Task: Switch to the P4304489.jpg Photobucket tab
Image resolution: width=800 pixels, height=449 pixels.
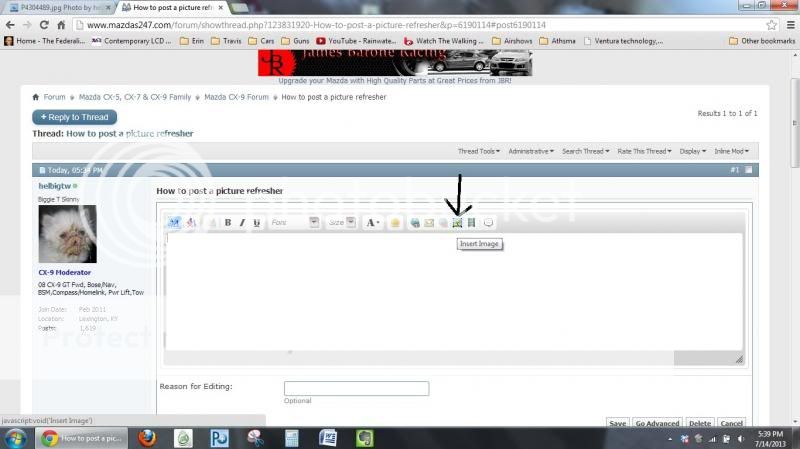Action: (x=58, y=6)
